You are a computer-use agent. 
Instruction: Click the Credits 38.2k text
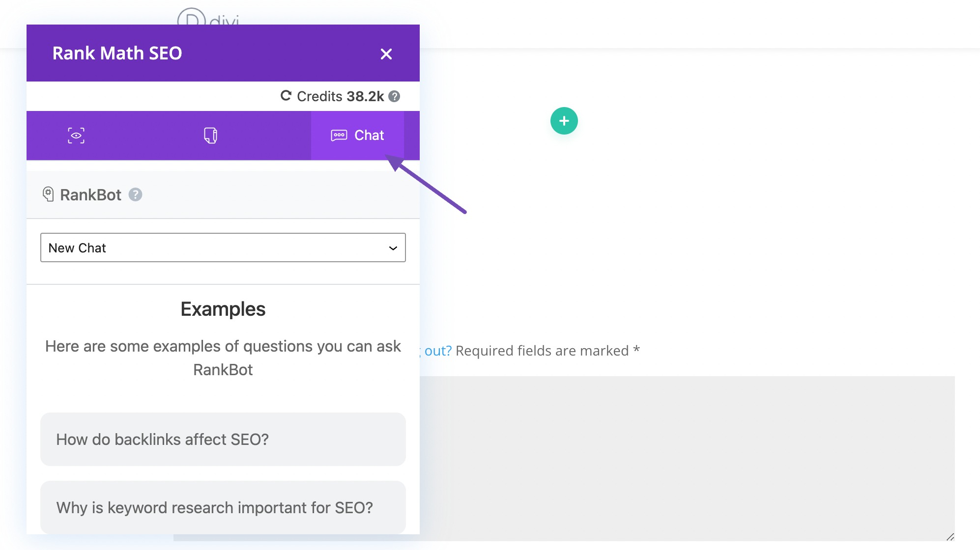pos(340,96)
